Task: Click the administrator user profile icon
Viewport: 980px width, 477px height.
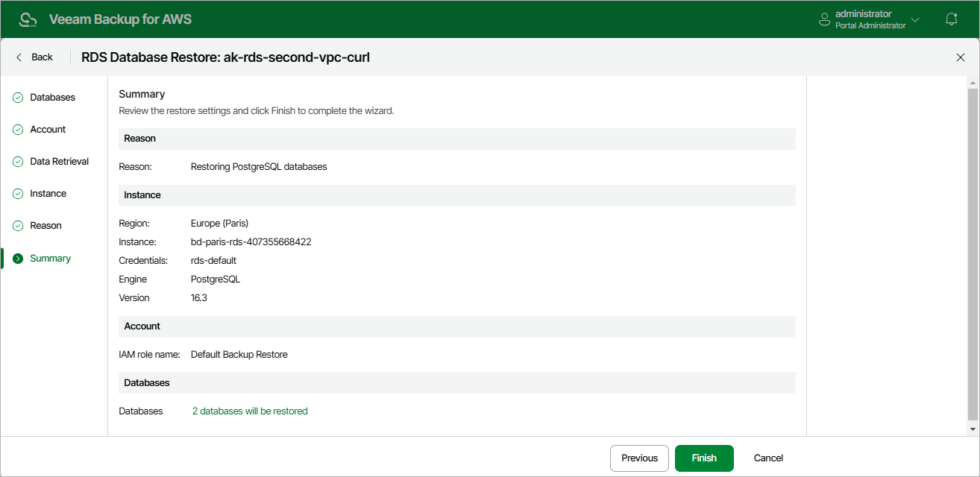Action: tap(824, 19)
